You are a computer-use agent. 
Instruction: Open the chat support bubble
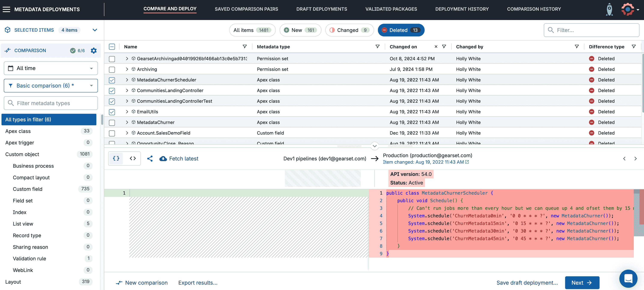628,278
